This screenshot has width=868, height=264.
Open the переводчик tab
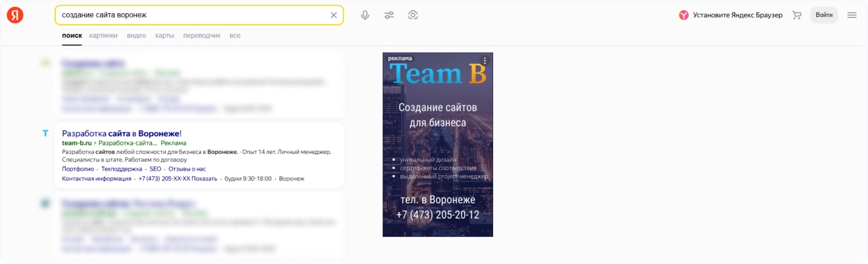point(202,36)
